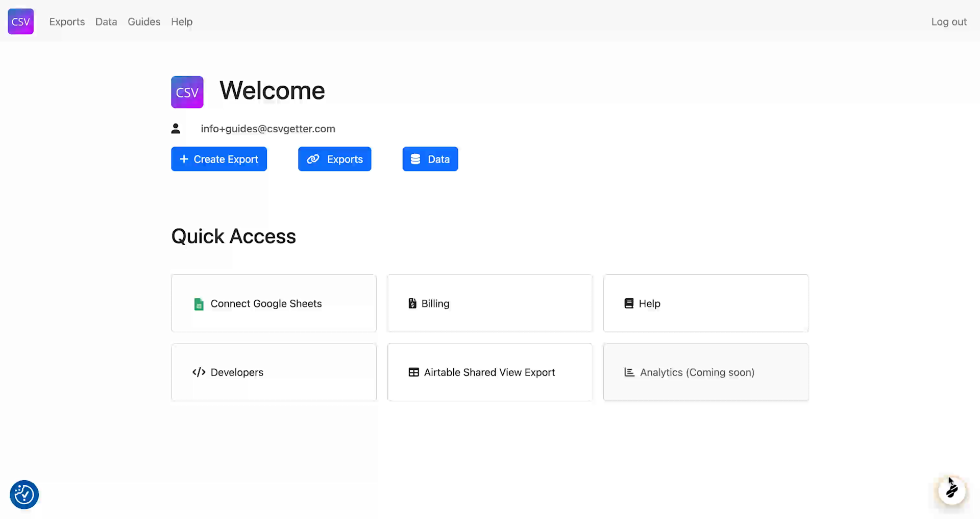Click the invoice icon in the Billing card
Viewport: 980px width, 519px height.
411,303
